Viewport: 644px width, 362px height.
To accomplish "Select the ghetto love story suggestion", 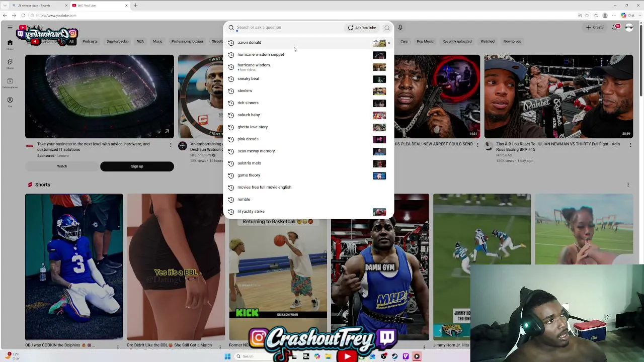I will click(x=307, y=127).
